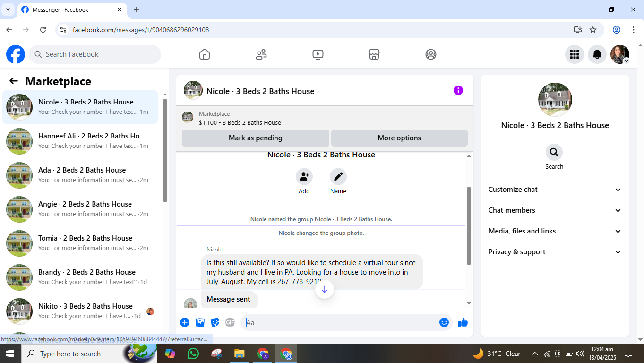The image size is (644, 363).
Task: Send a thumbs-up like
Action: pyautogui.click(x=463, y=322)
